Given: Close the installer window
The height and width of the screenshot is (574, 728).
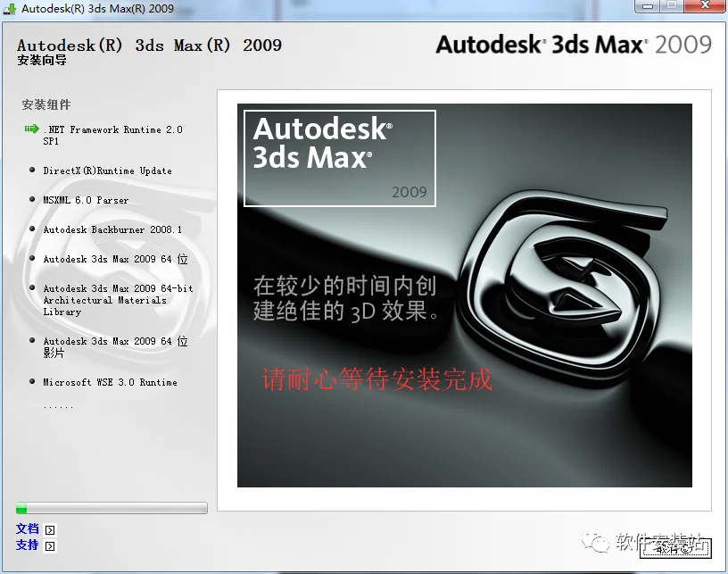Looking at the screenshot, I should [x=705, y=5].
